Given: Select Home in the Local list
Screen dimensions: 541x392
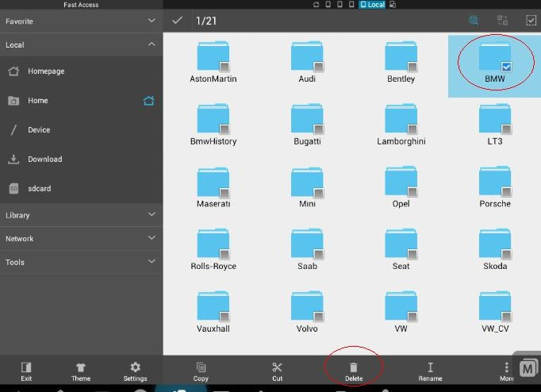Looking at the screenshot, I should tap(81, 101).
